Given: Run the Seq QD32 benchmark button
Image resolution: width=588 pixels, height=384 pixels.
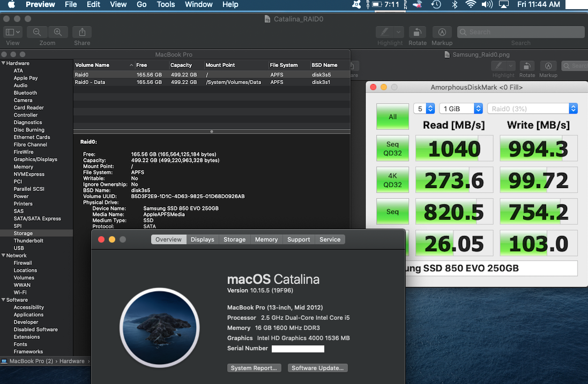Looking at the screenshot, I should point(392,149).
